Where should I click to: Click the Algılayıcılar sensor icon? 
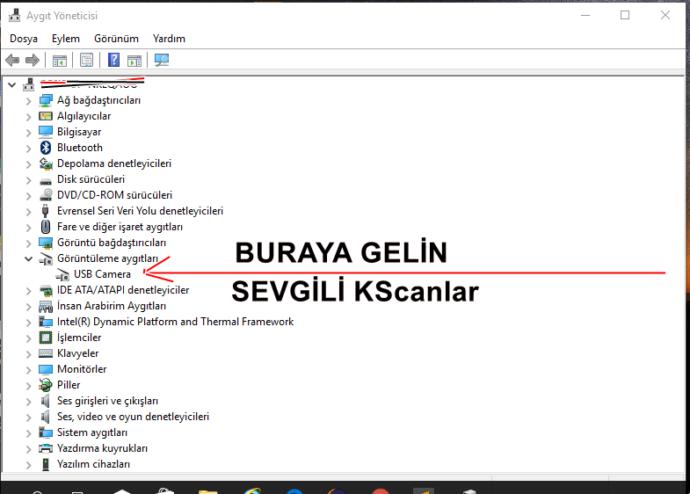tap(45, 116)
